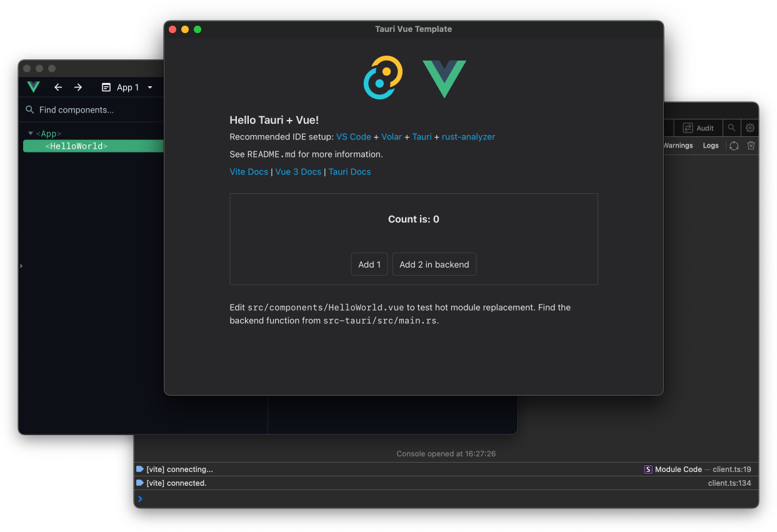
Task: Go forward with the right arrow in Vue devtools
Action: [78, 88]
